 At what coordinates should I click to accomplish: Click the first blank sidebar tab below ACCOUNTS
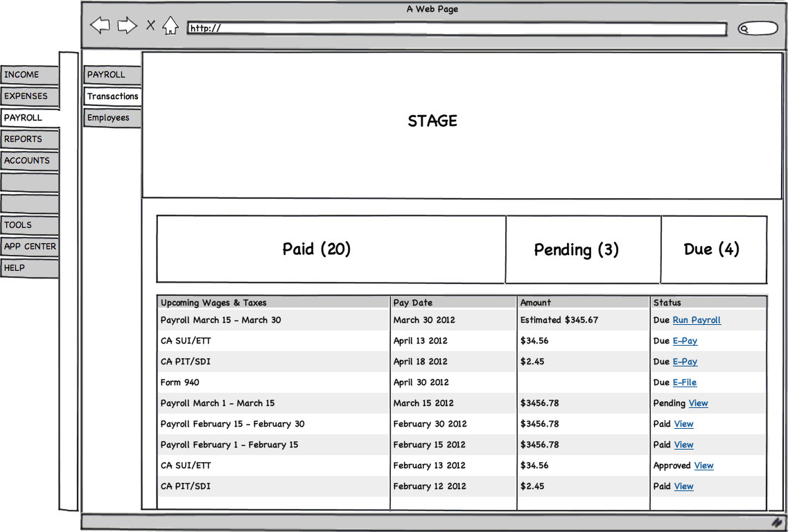click(30, 182)
